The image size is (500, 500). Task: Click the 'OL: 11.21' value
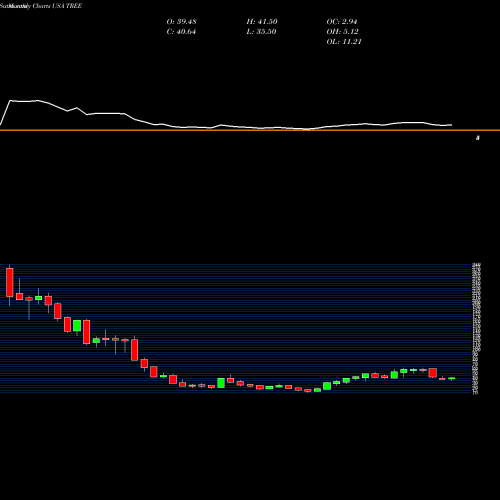(x=344, y=42)
